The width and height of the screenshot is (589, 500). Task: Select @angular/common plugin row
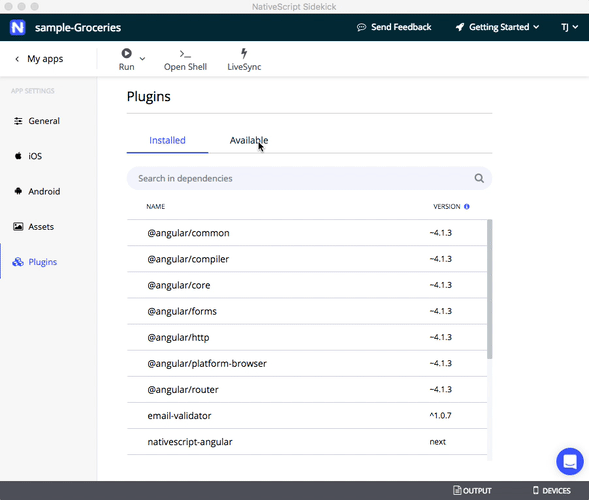coord(307,233)
